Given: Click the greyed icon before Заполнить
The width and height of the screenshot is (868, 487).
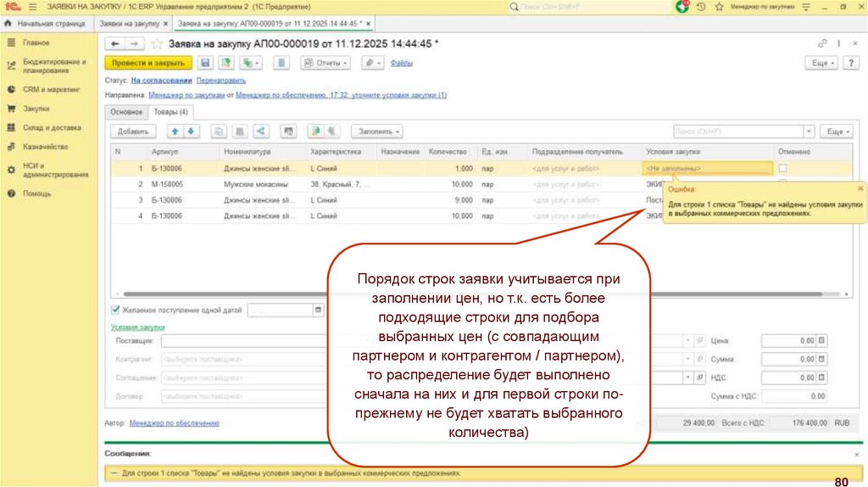Looking at the screenshot, I should [331, 132].
